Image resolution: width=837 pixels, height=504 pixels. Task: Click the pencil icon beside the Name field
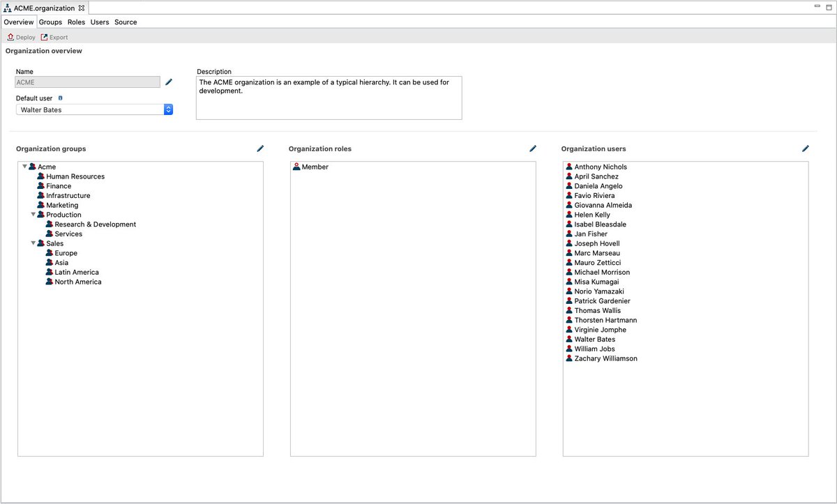(x=169, y=82)
